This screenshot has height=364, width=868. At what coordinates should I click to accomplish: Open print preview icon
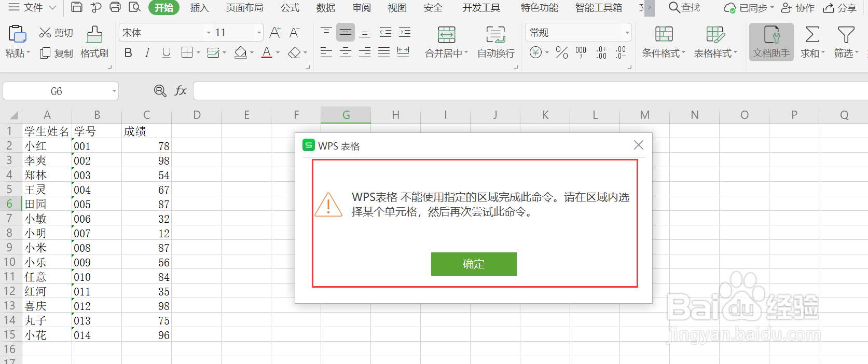pos(134,7)
